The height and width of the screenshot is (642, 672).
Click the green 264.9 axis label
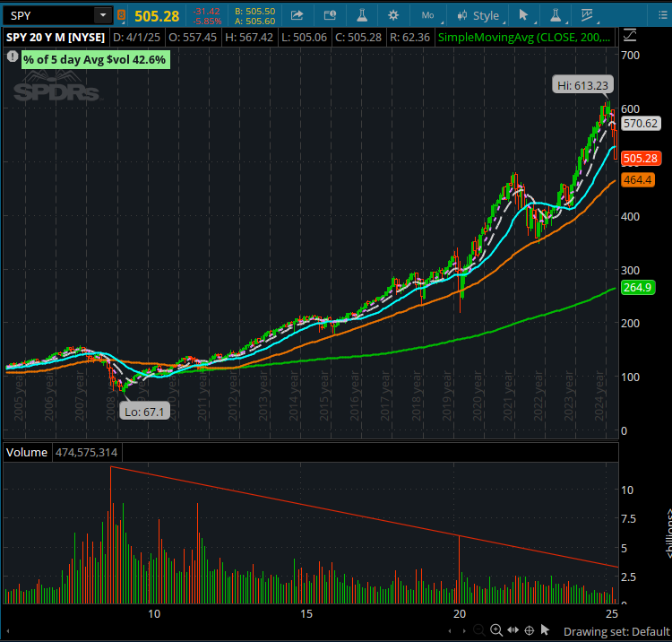click(x=638, y=287)
